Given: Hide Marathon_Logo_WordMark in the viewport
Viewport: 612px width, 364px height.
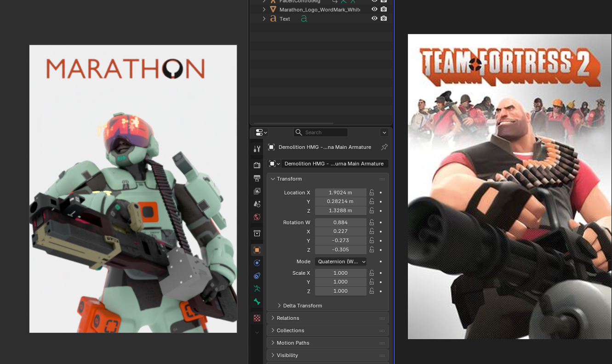Looking at the screenshot, I should tap(374, 9).
